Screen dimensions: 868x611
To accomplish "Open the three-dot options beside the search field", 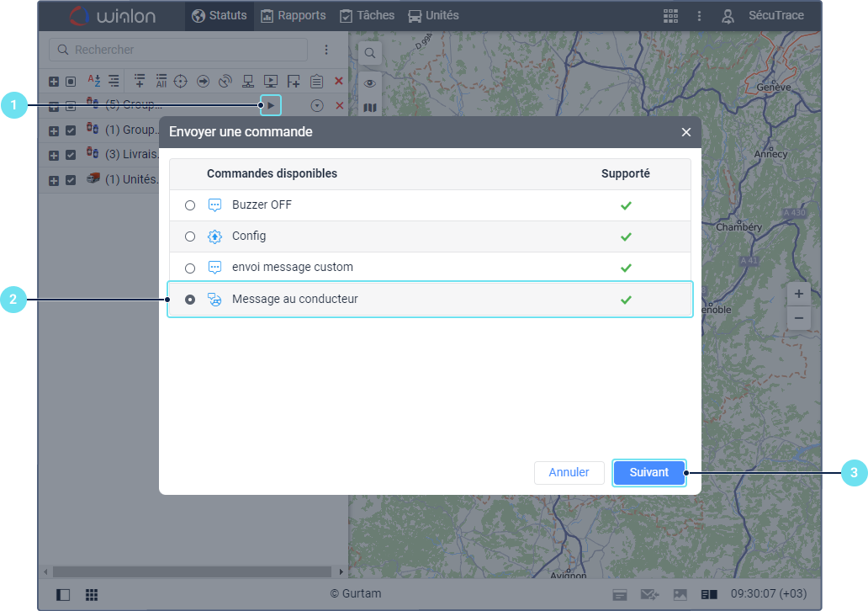I will [x=326, y=50].
